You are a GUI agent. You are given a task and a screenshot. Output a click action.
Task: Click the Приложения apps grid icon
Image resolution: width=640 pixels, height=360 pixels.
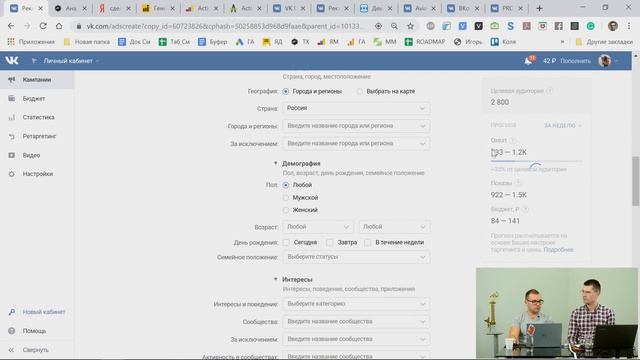point(11,42)
